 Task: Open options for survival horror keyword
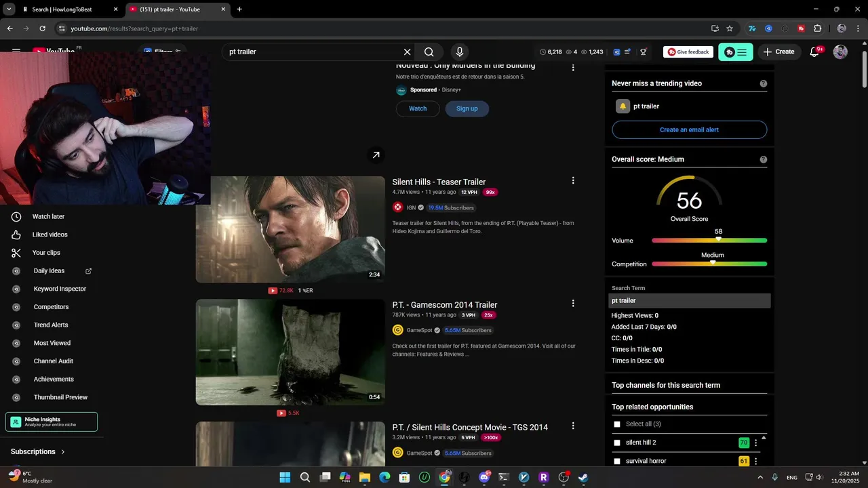coord(755,462)
